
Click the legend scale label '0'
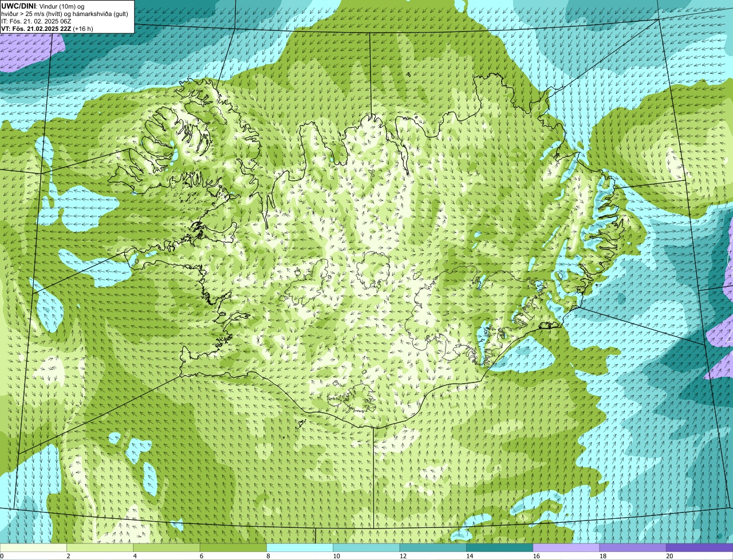[x=2, y=556]
